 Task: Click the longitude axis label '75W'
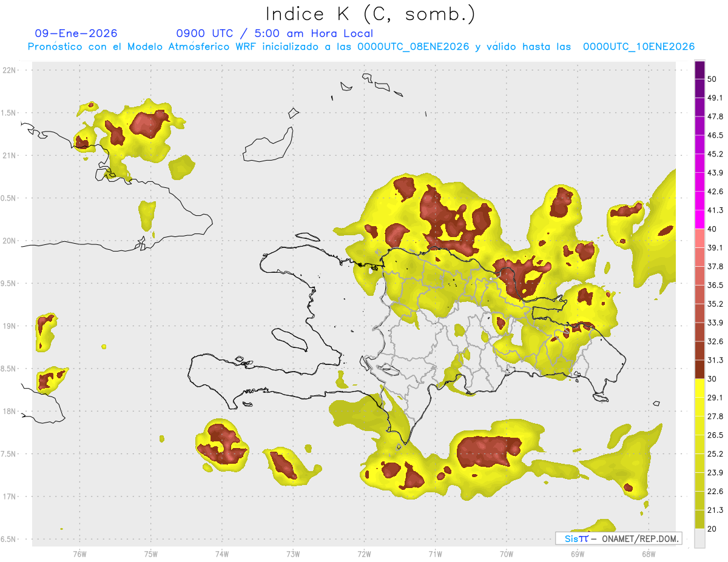pos(150,554)
